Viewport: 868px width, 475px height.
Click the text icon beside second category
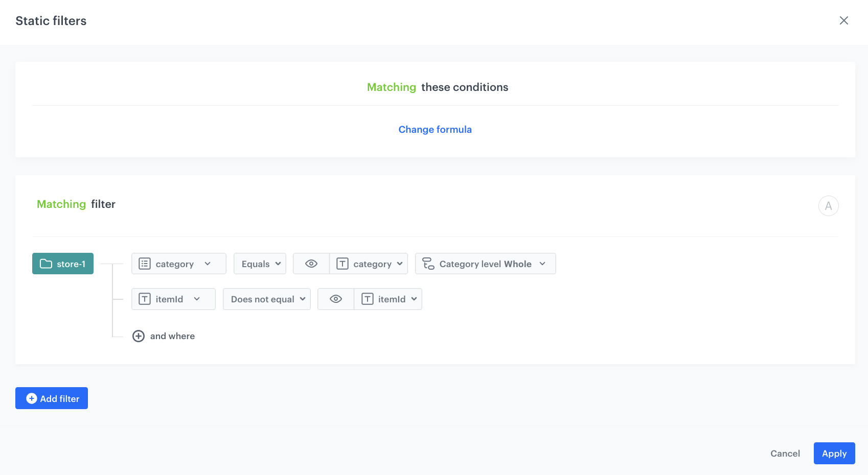tap(342, 264)
